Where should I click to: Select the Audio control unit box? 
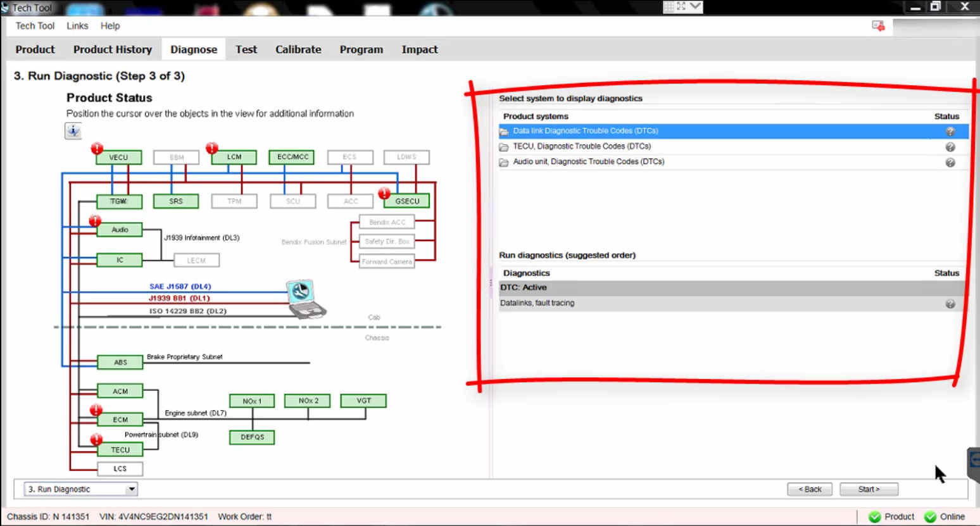(x=120, y=230)
